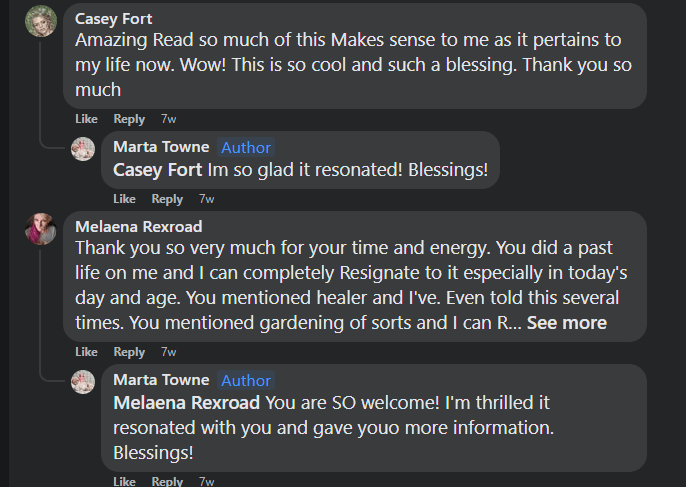Reply to Melaena Rexroad's comment
This screenshot has width=686, height=487.
[129, 352]
